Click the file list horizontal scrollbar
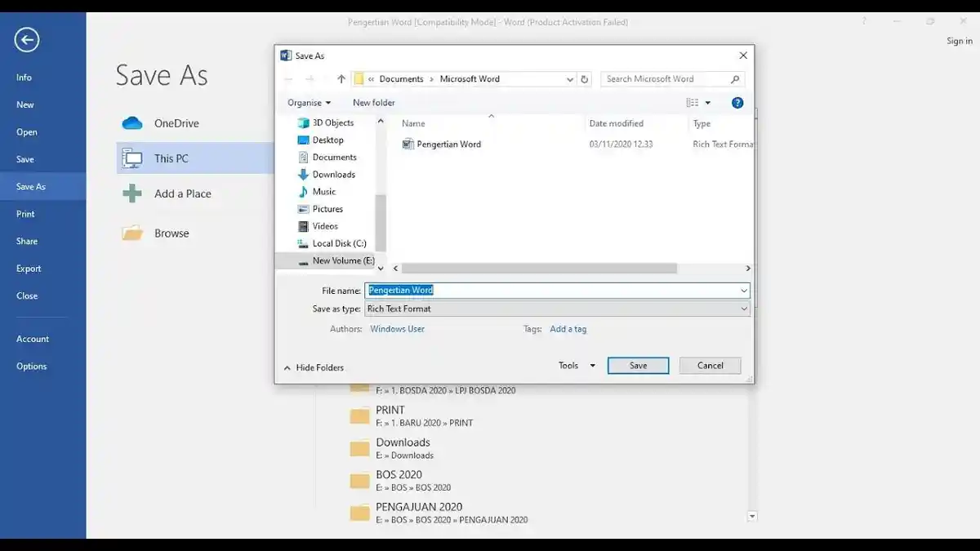This screenshot has width=980, height=551. tap(539, 268)
